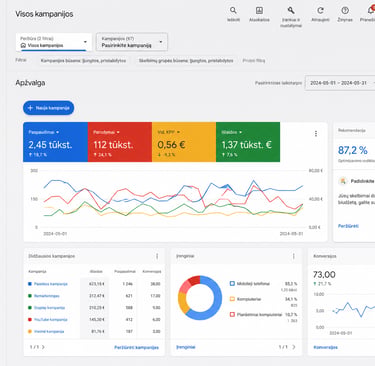Open the three-dot menu of the biggest campaigns card
The width and height of the screenshot is (375, 366).
click(157, 256)
